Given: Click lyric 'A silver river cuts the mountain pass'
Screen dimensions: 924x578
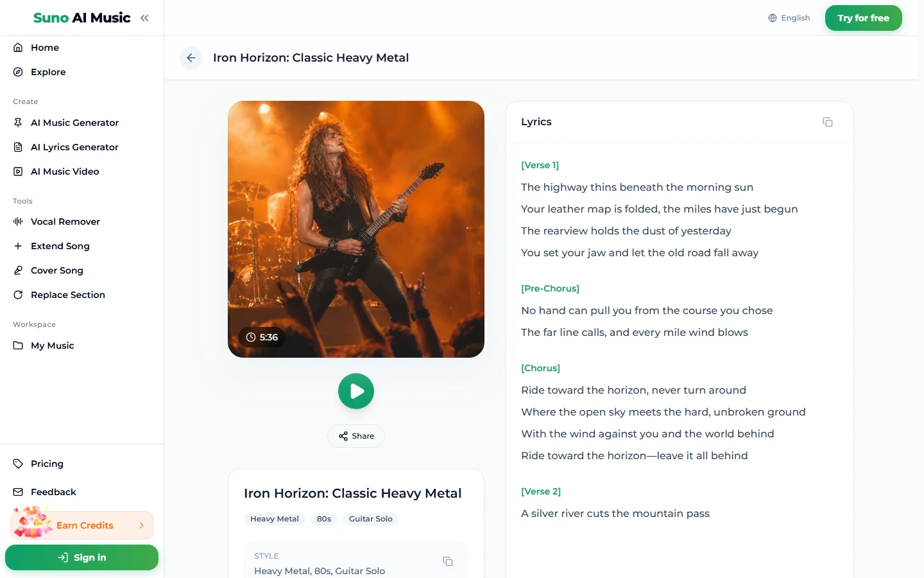Looking at the screenshot, I should [x=615, y=513].
